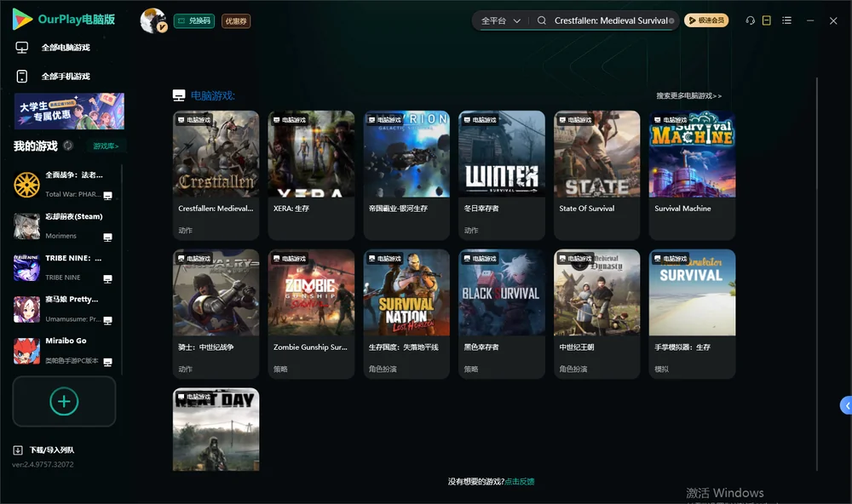Screen dimensions: 852x504
Task: Open the Zombie Gunship Survival card
Action: pos(311,313)
